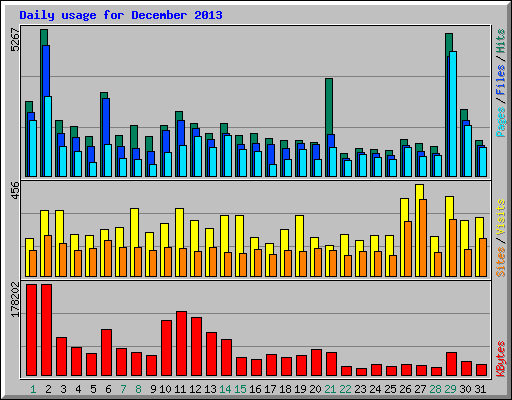Click the day 2 label
The height and width of the screenshot is (400, 512).
point(48,389)
